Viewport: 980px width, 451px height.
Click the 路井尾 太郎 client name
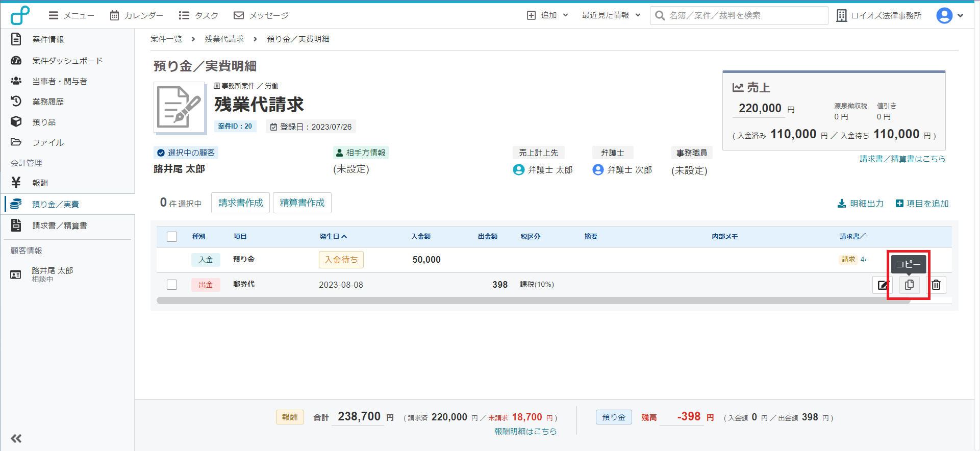click(x=180, y=169)
